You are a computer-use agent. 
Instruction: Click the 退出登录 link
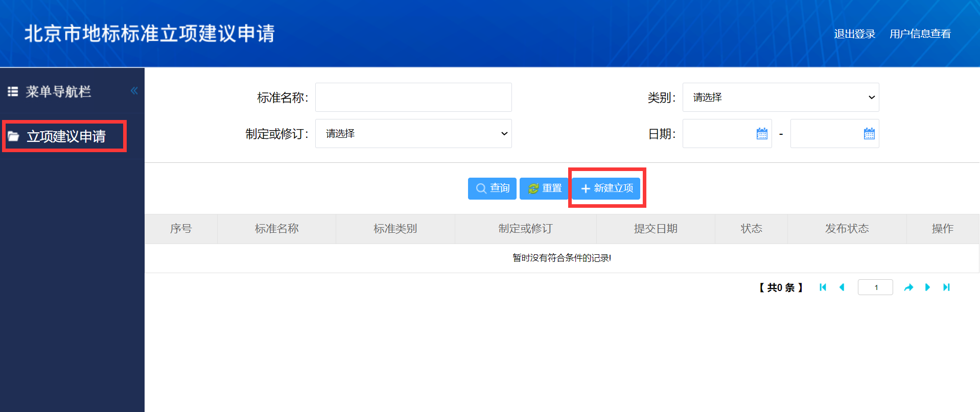tap(854, 34)
